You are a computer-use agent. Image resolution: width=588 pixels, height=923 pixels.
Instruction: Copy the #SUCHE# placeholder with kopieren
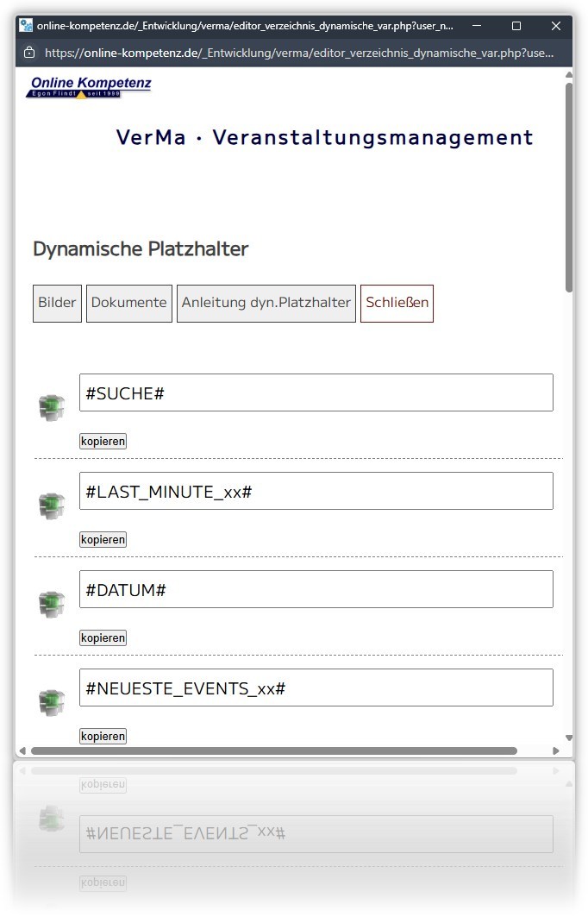click(x=103, y=441)
